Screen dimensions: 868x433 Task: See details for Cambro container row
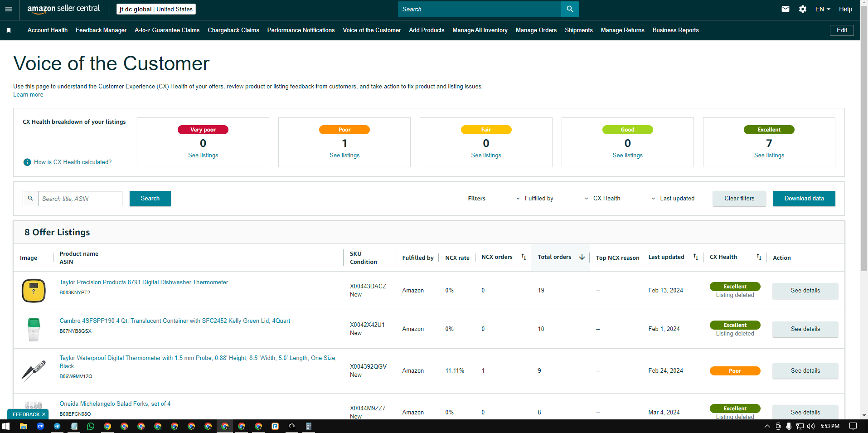pos(805,329)
